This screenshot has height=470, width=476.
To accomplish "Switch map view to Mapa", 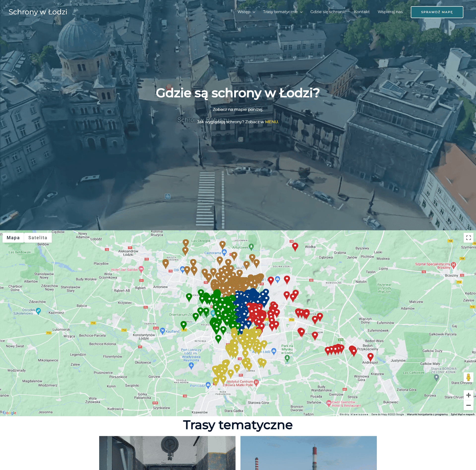I will click(13, 238).
